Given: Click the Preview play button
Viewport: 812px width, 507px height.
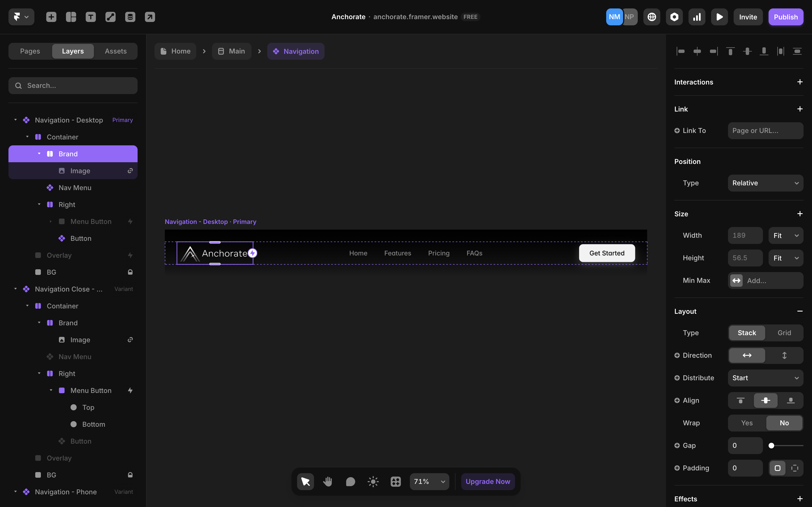Looking at the screenshot, I should coord(720,17).
